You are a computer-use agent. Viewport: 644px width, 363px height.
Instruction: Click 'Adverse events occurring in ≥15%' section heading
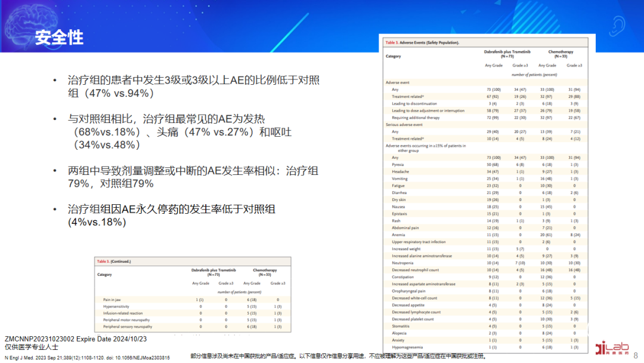pyautogui.click(x=426, y=148)
